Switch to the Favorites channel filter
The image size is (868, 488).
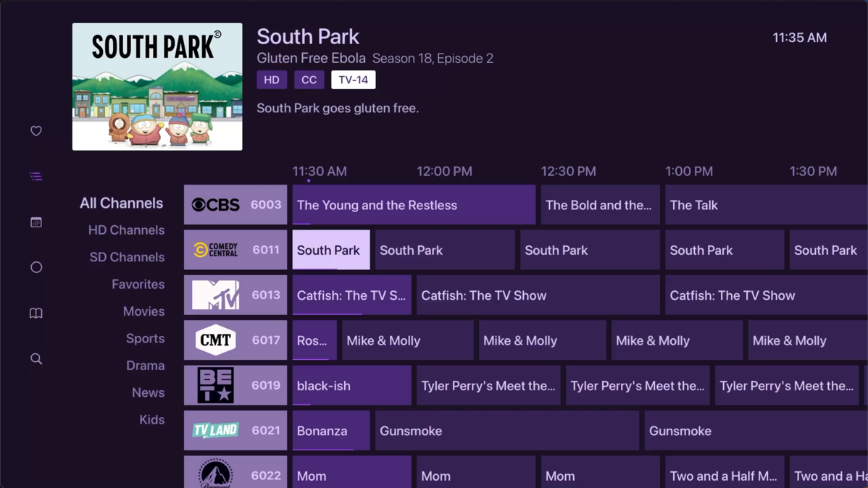click(138, 284)
